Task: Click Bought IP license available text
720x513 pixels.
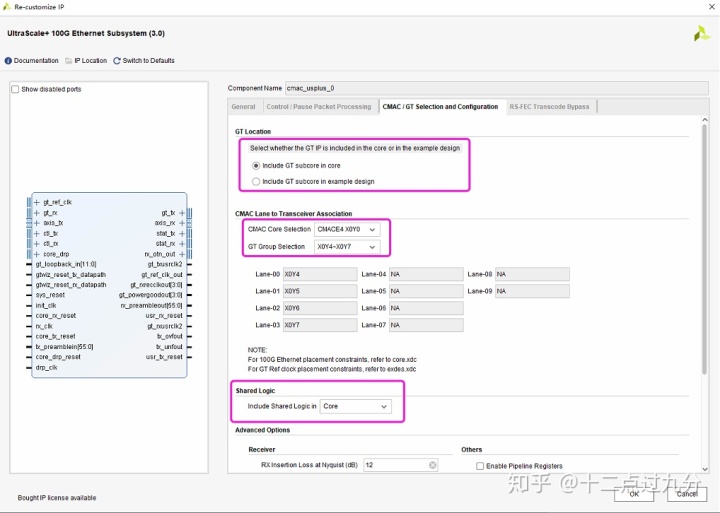Action: pos(57,498)
